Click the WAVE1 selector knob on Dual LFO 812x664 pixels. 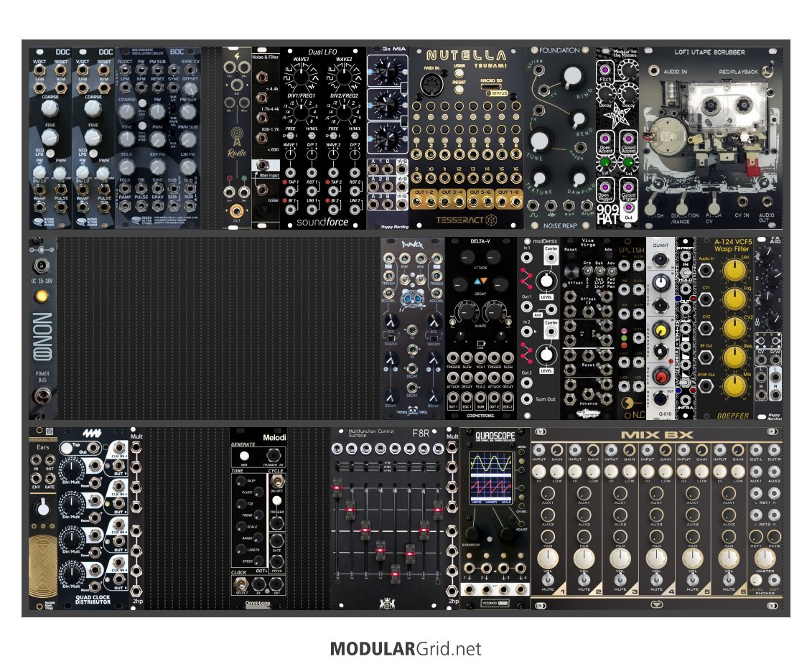pos(301,79)
